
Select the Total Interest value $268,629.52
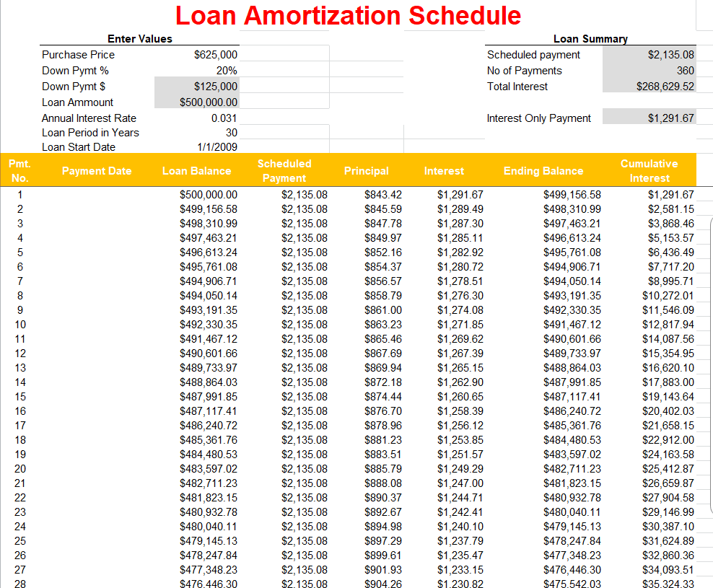[665, 87]
